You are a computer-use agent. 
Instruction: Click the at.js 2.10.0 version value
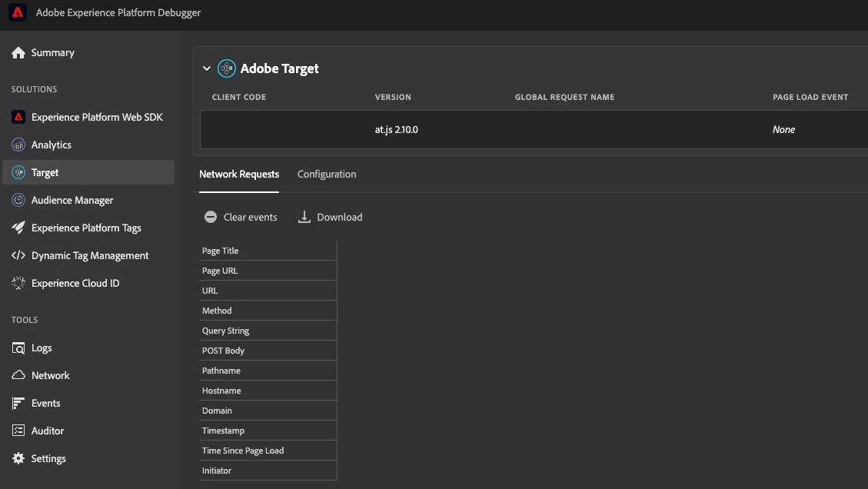(397, 130)
